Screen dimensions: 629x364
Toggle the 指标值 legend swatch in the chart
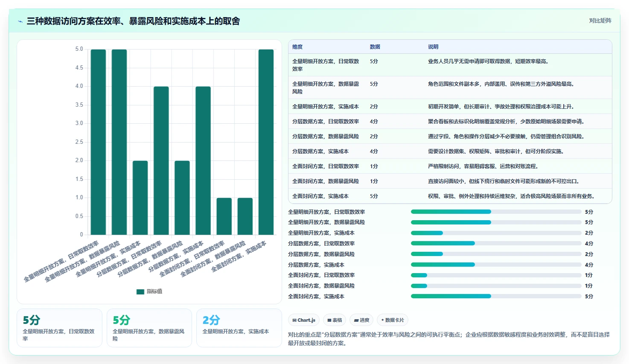click(x=140, y=291)
